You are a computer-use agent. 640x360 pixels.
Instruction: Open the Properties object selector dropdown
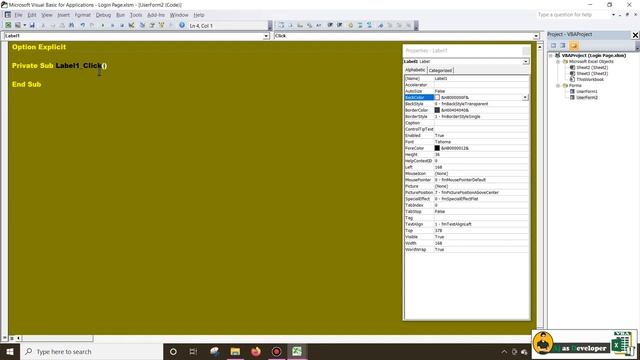[x=526, y=61]
